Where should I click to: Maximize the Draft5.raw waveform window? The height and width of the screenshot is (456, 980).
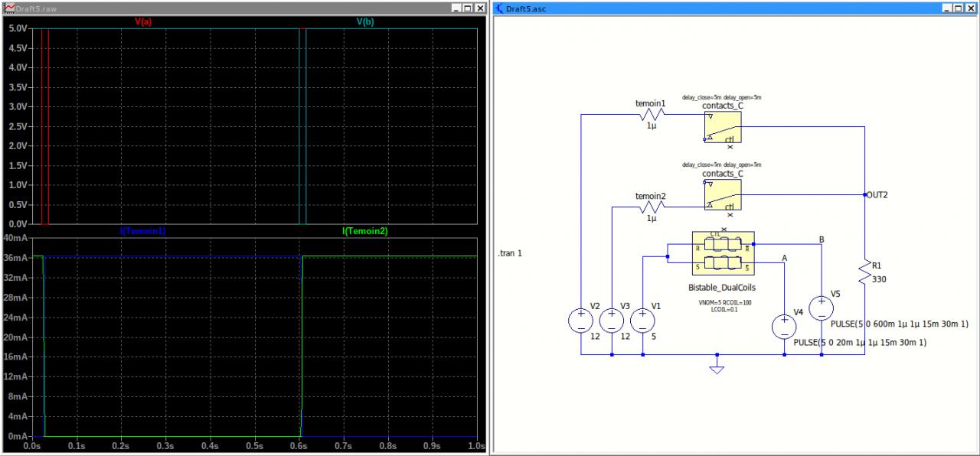pyautogui.click(x=468, y=8)
